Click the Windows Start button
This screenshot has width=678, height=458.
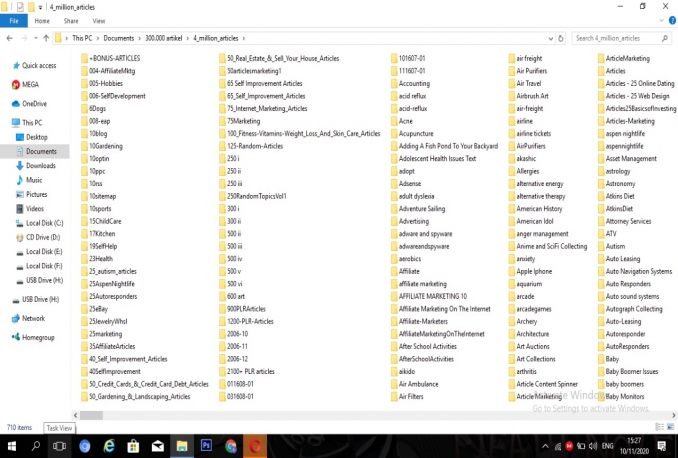pyautogui.click(x=12, y=445)
